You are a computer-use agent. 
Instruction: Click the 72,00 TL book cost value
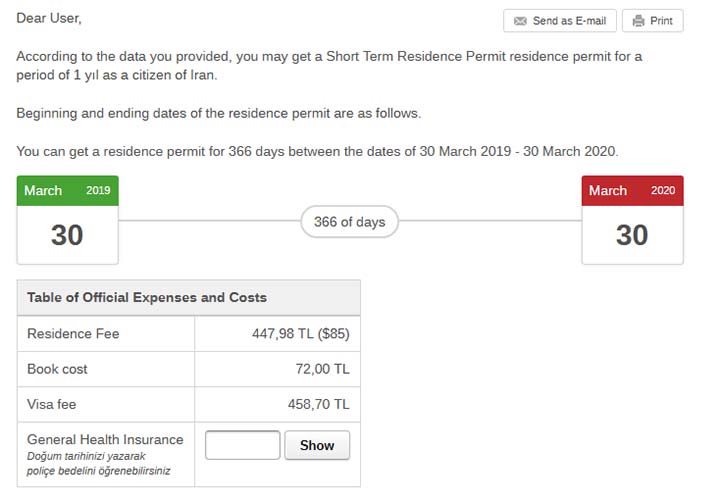322,369
